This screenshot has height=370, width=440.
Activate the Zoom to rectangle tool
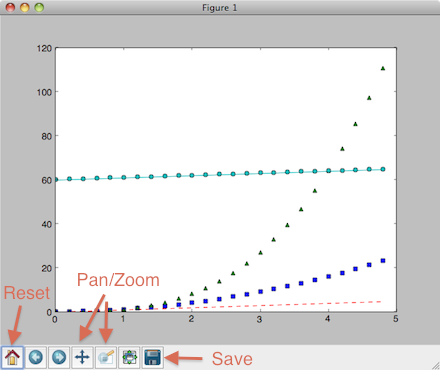106,357
